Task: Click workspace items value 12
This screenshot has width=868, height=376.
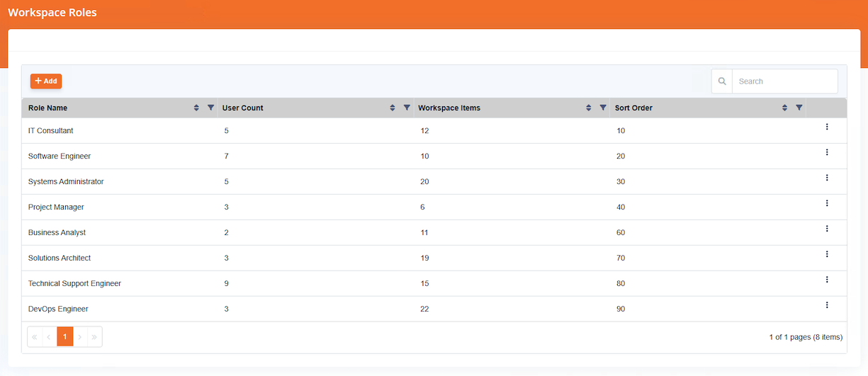Action: coord(424,130)
